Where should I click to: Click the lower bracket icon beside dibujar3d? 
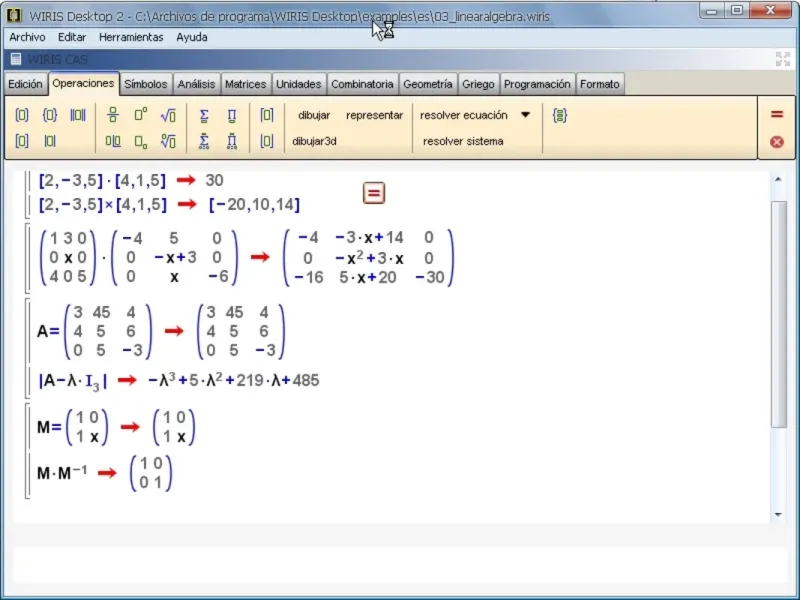[267, 141]
